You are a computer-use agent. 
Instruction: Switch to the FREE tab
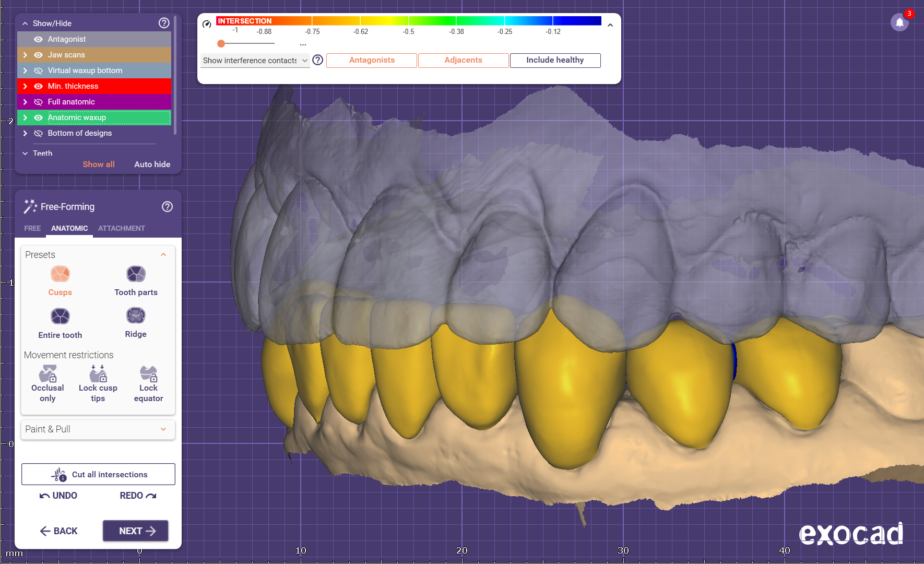(32, 228)
